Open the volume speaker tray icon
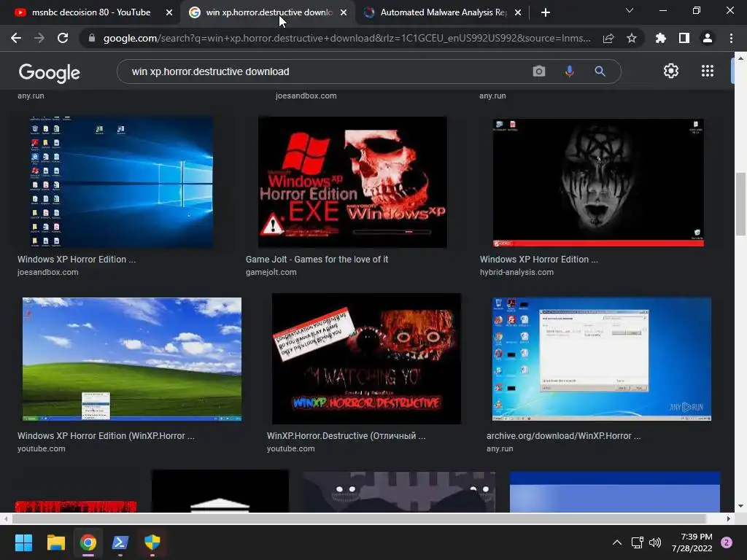 [655, 542]
